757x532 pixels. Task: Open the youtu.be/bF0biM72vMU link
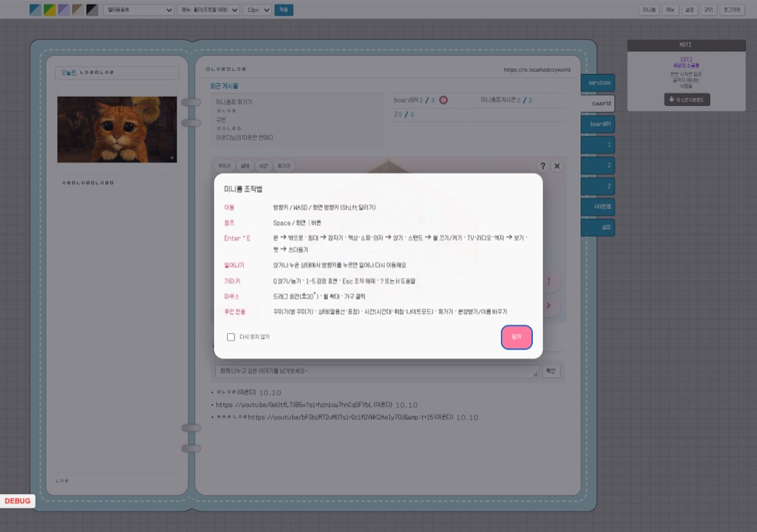[341, 418]
